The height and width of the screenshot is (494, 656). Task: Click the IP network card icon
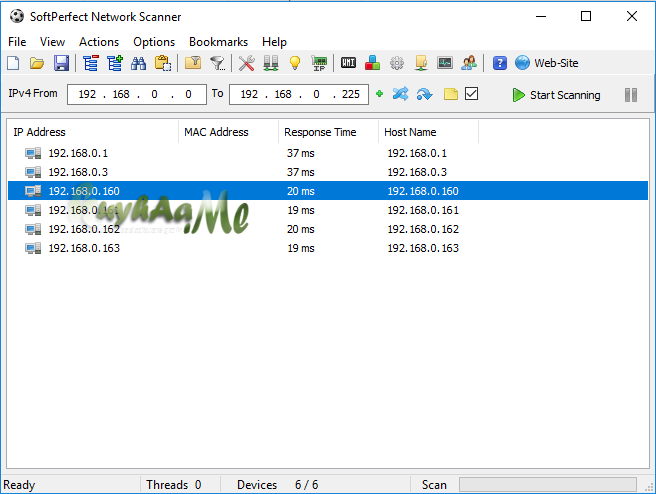coord(319,63)
